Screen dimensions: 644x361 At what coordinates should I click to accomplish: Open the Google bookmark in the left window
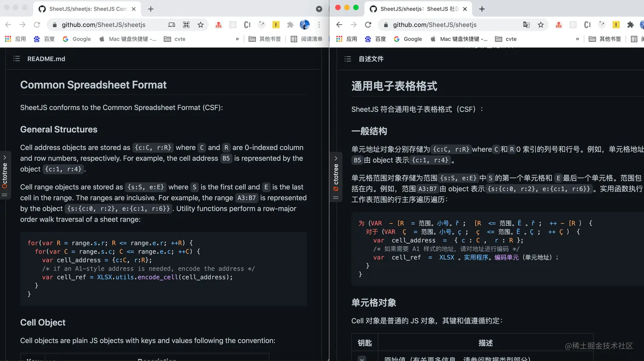point(77,39)
